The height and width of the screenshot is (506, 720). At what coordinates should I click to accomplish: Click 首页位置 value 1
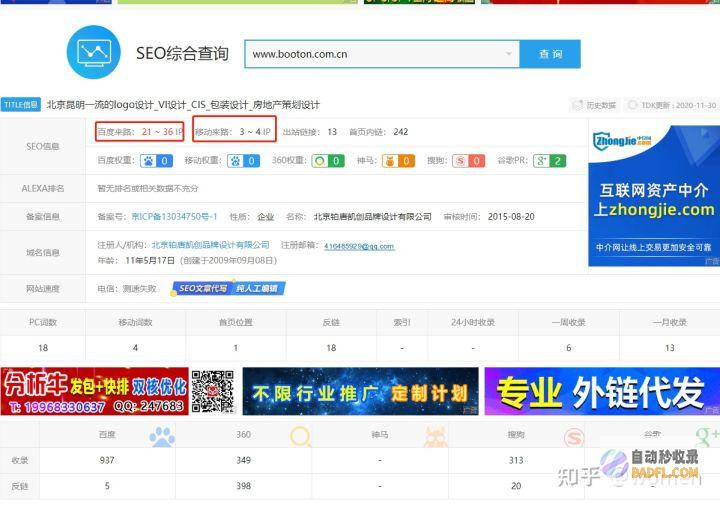point(236,348)
